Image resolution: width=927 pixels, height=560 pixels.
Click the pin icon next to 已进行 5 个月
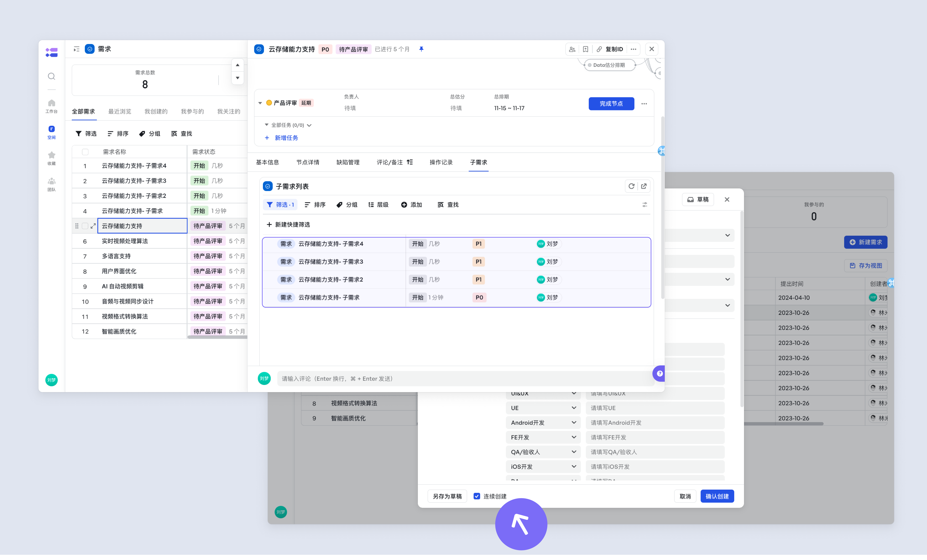pyautogui.click(x=421, y=49)
